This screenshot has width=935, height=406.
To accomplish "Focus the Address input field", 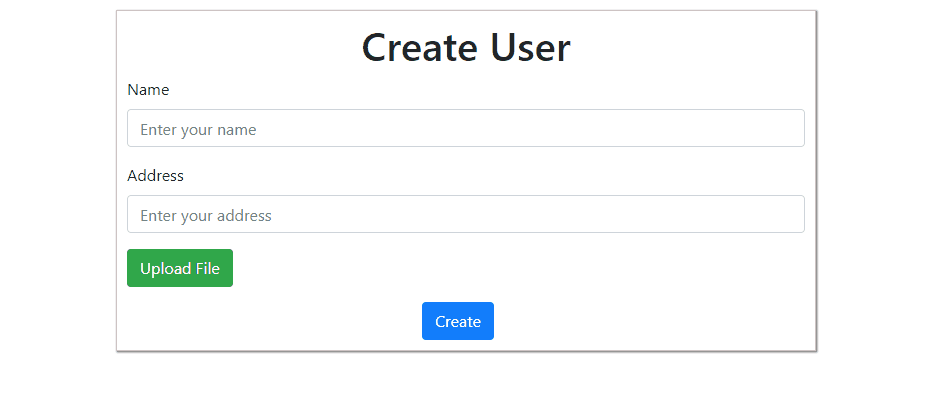I will [x=465, y=215].
